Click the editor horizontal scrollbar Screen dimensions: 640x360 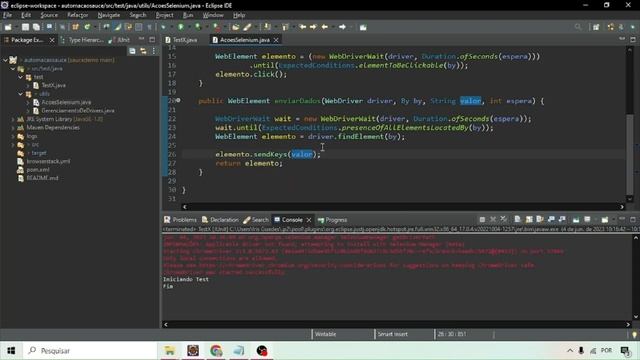pos(403,207)
